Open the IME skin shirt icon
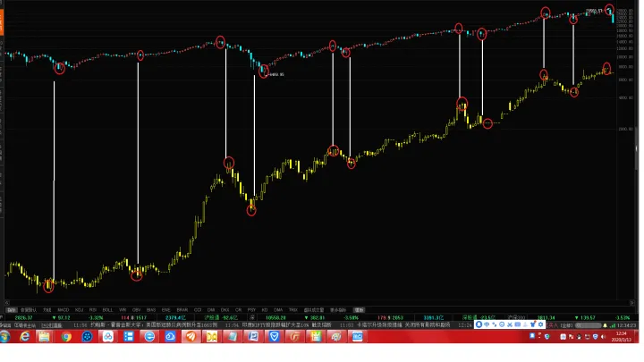Screen dimensions: 644x362 click(533, 324)
